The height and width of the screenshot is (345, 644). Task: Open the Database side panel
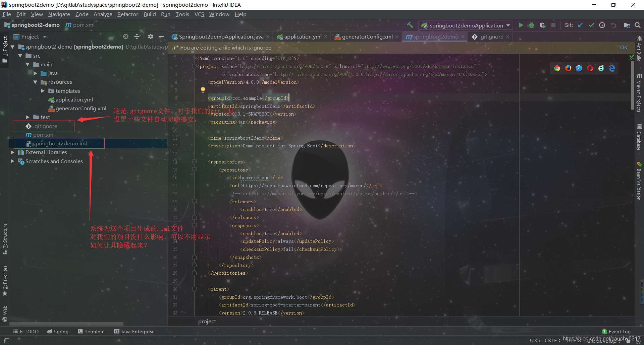click(x=639, y=137)
